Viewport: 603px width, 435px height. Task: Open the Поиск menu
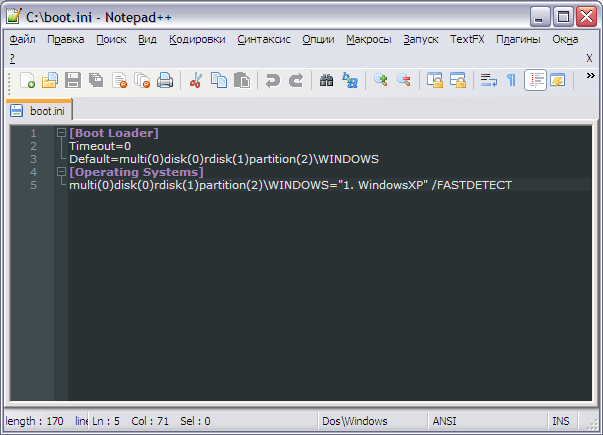click(111, 39)
